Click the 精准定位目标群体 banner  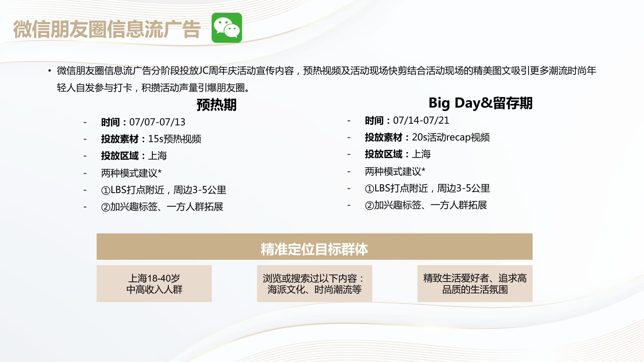pyautogui.click(x=315, y=247)
